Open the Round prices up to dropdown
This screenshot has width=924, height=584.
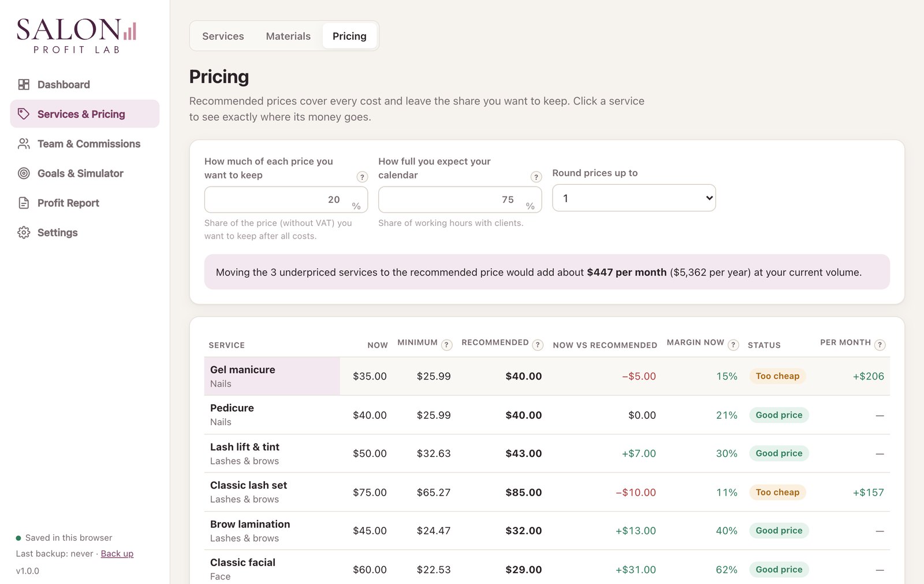[x=634, y=198]
